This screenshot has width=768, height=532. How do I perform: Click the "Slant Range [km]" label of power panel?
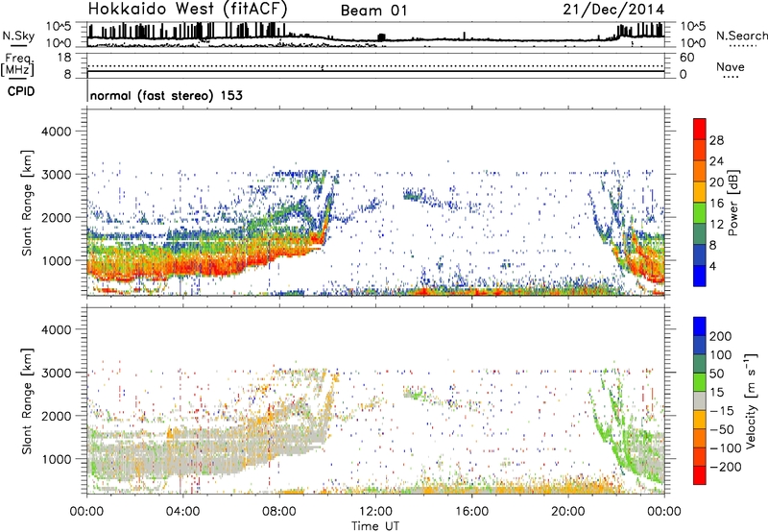pos(27,203)
